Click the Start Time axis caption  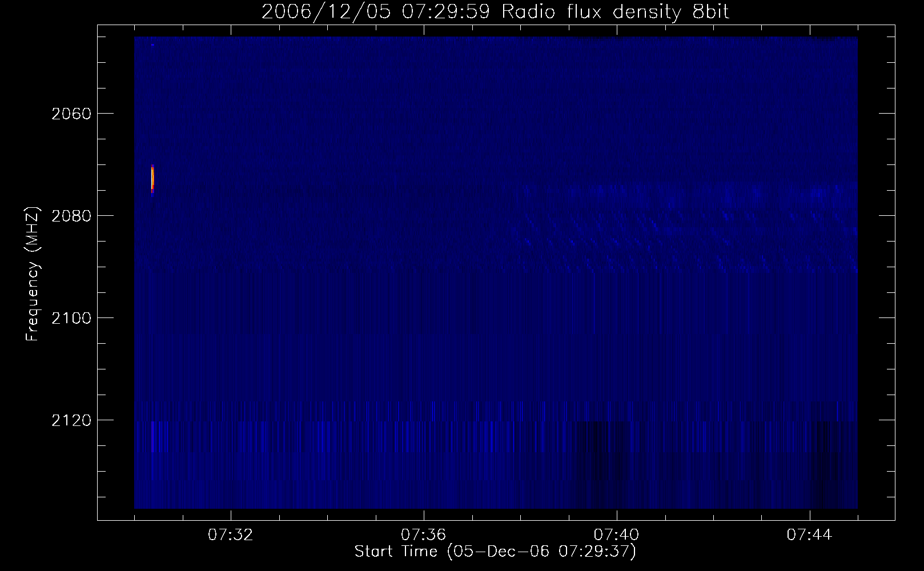[x=496, y=552]
